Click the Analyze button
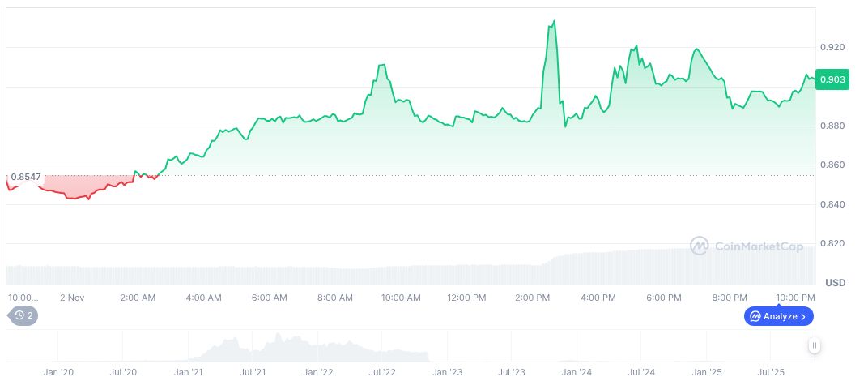The height and width of the screenshot is (381, 868). tap(778, 316)
